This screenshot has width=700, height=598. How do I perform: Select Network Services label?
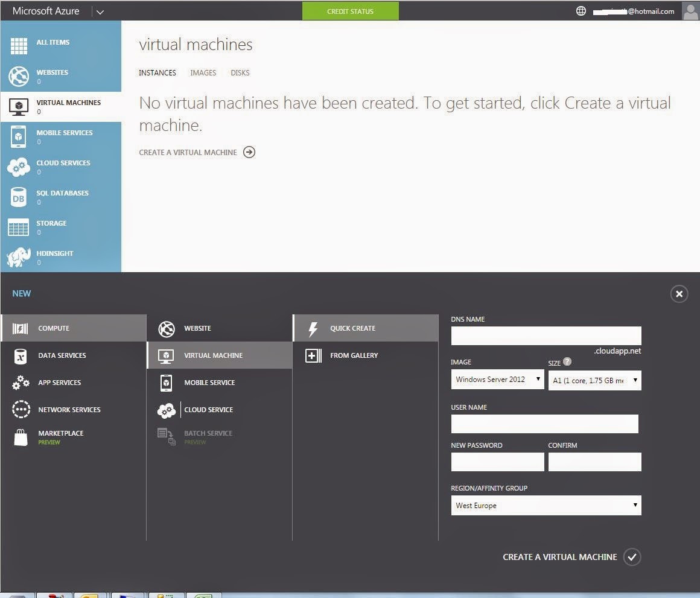[69, 409]
